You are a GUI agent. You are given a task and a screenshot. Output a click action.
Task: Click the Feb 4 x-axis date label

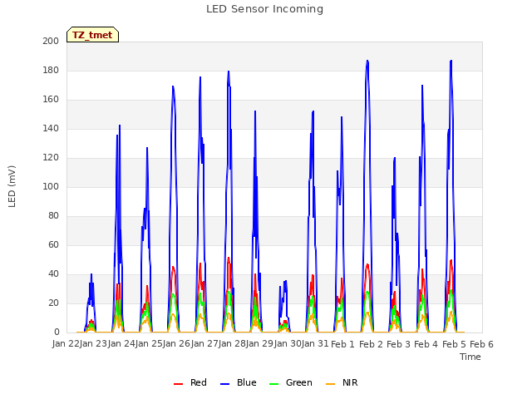426,344
